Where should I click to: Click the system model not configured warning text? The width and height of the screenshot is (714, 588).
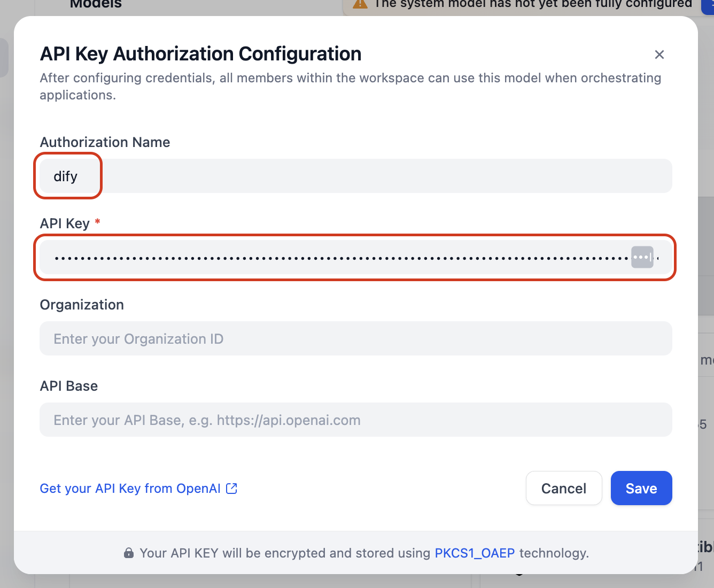tap(533, 4)
